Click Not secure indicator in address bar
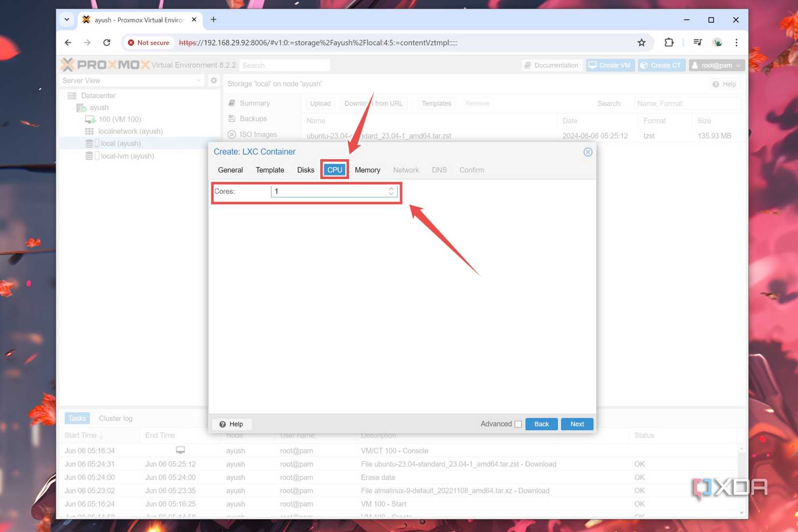The image size is (798, 532). 148,43
